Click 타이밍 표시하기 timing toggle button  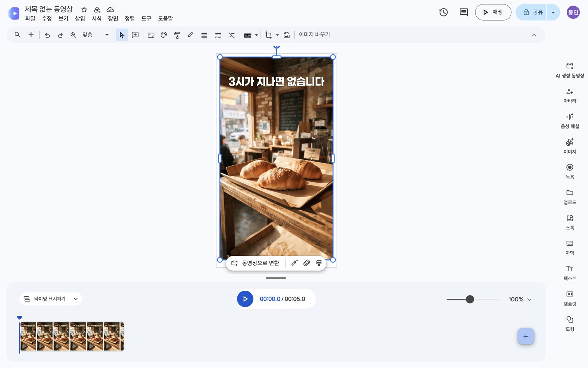tap(44, 299)
